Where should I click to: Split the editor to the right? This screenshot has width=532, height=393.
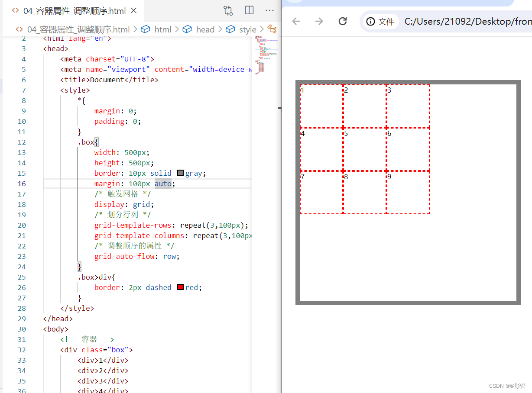(249, 10)
